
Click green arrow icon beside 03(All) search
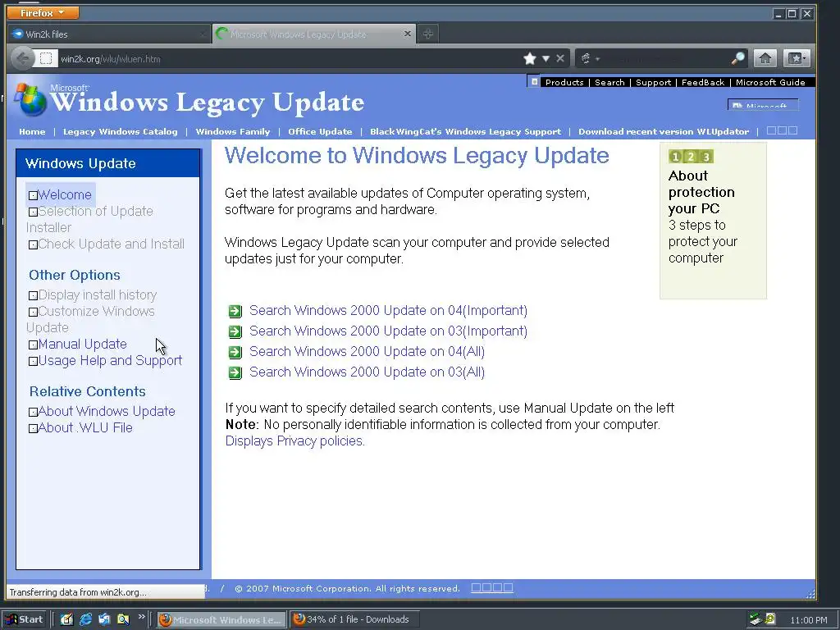(235, 372)
